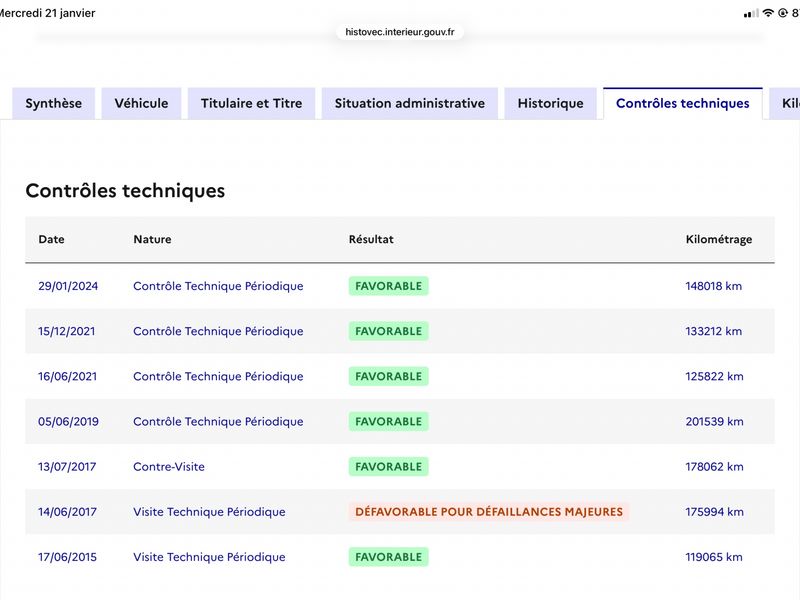800x600 pixels.
Task: Switch to the Véhicule tab
Action: 141,103
